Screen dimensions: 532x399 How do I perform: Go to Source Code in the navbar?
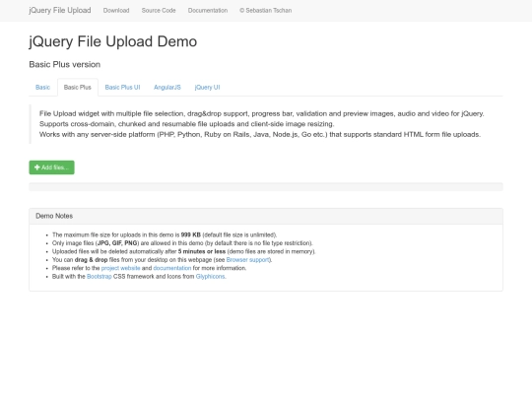point(159,11)
